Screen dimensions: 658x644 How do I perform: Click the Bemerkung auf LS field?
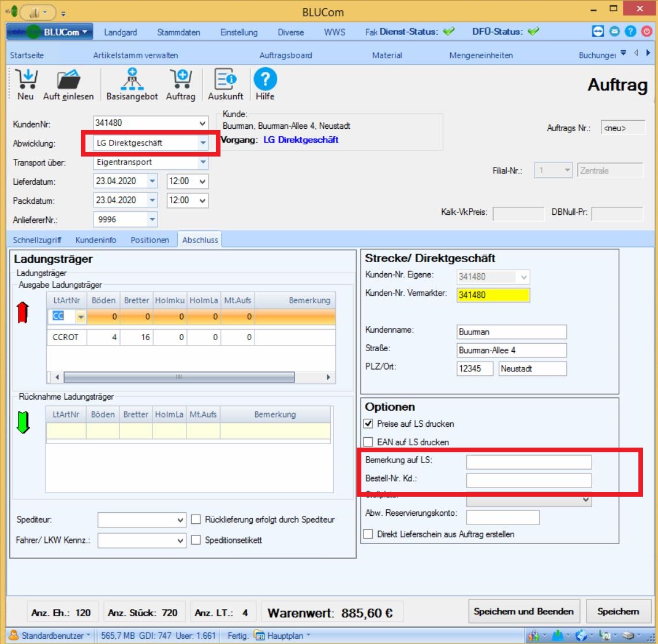(x=529, y=461)
